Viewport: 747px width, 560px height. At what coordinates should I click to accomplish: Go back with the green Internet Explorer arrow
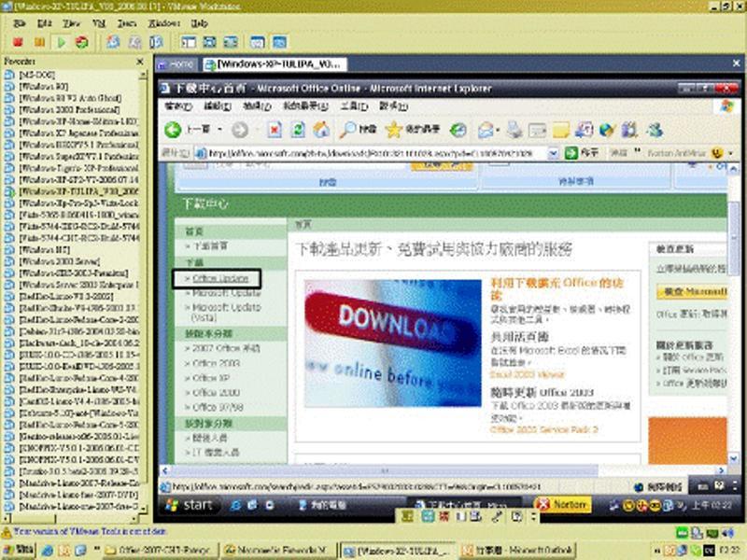tap(173, 130)
